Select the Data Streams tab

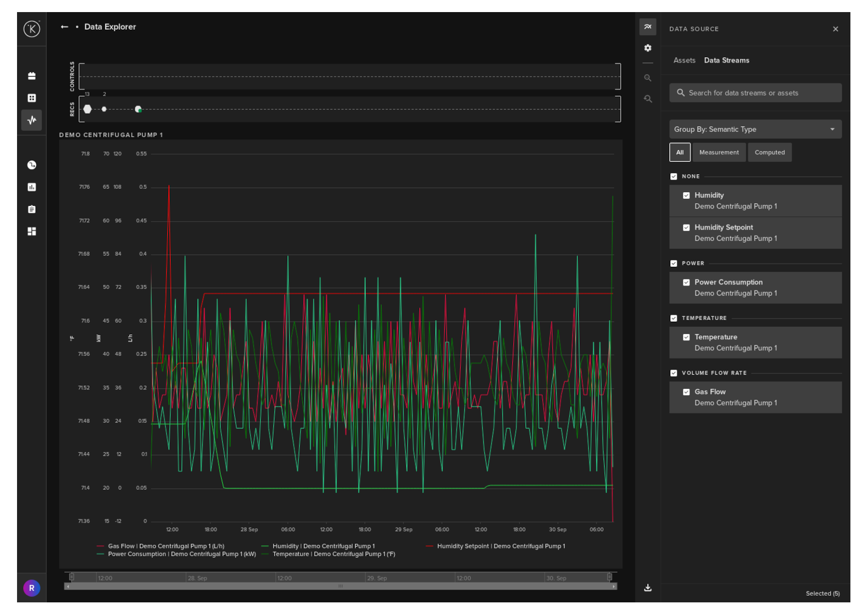coord(726,60)
